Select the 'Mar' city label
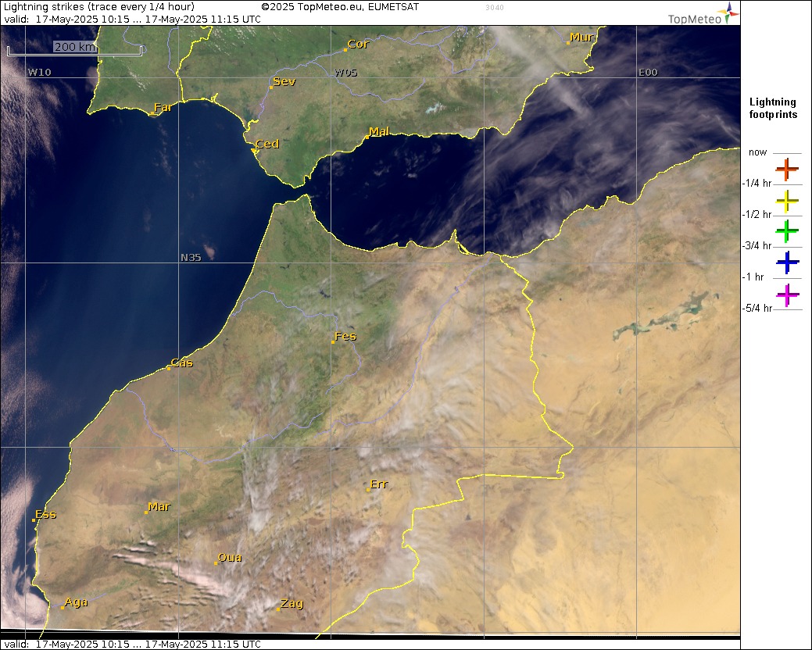Screen dimensions: 812x650 click(x=159, y=507)
